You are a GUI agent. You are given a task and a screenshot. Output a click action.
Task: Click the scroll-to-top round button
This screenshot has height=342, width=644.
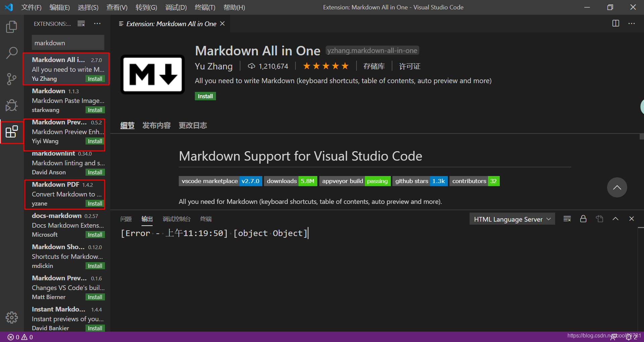coord(617,187)
